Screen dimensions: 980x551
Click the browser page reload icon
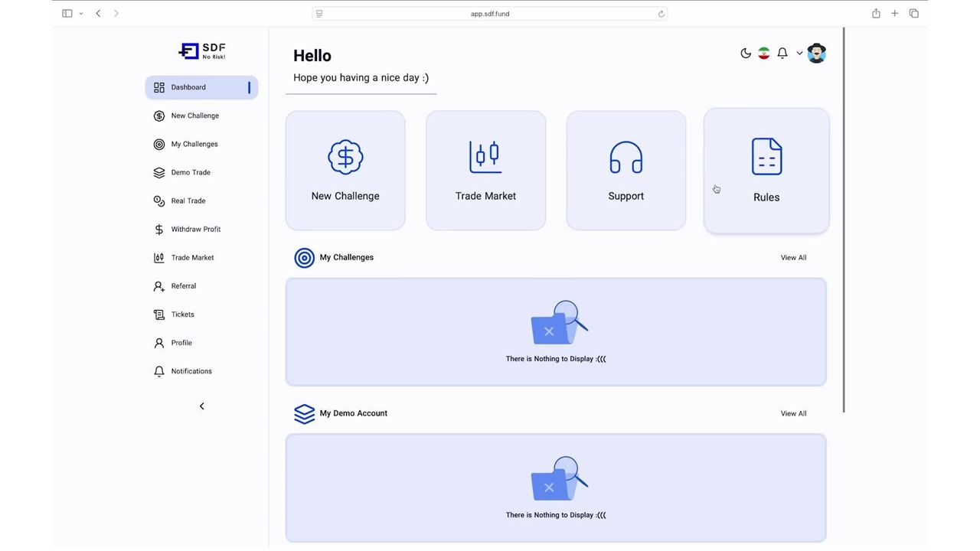coord(661,14)
